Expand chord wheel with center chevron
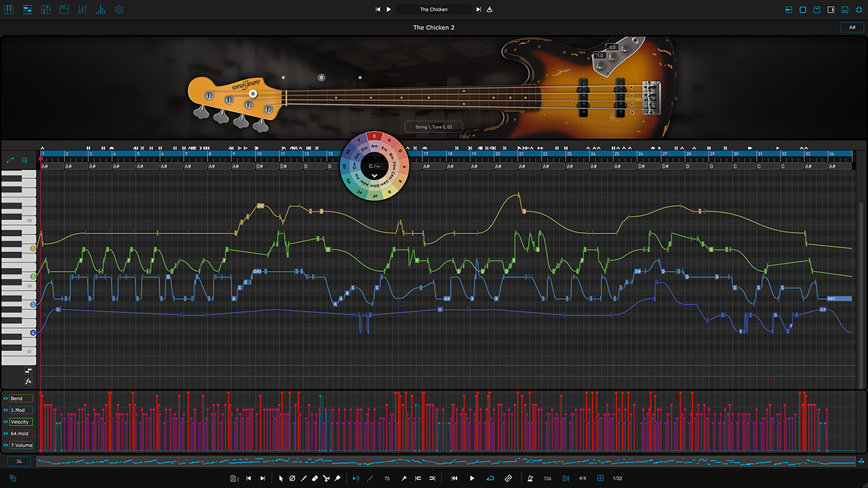This screenshot has width=868, height=488. click(x=374, y=176)
